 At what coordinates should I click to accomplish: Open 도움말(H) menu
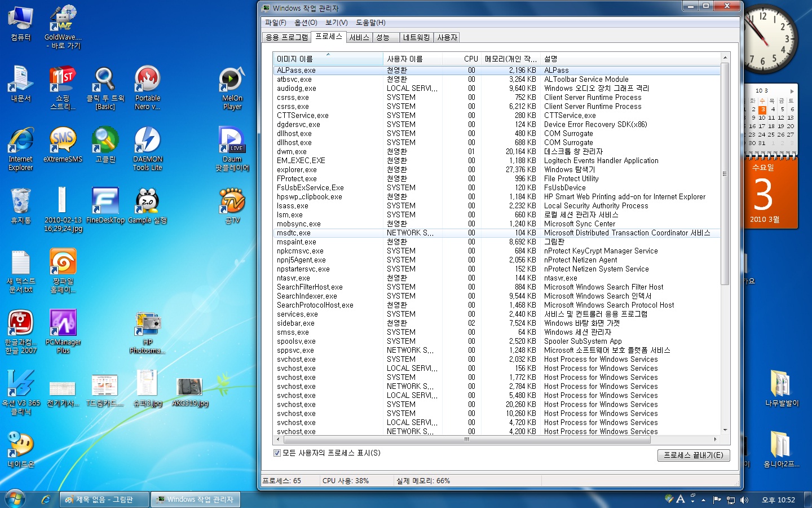click(x=370, y=23)
